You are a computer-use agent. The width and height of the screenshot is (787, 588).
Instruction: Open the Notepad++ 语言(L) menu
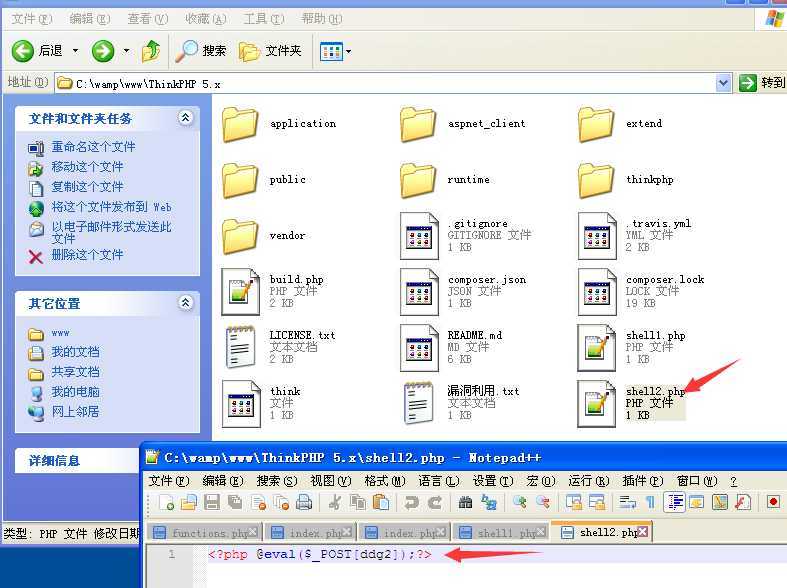(439, 481)
